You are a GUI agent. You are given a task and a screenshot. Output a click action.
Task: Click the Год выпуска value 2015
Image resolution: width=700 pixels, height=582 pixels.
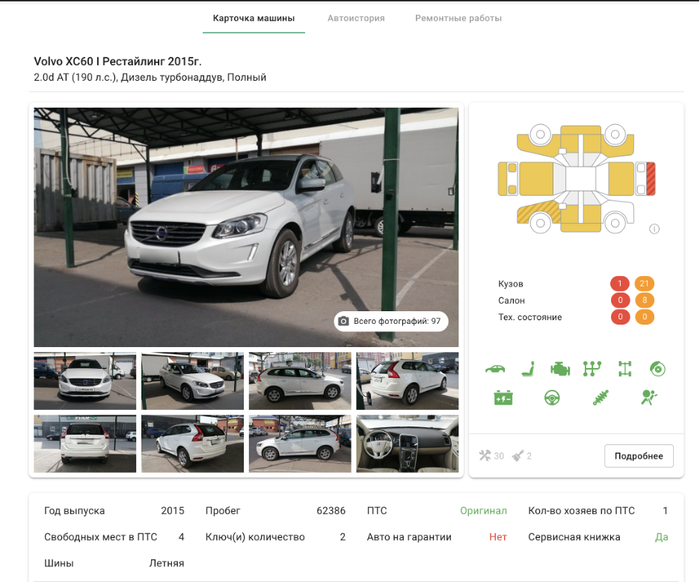172,511
